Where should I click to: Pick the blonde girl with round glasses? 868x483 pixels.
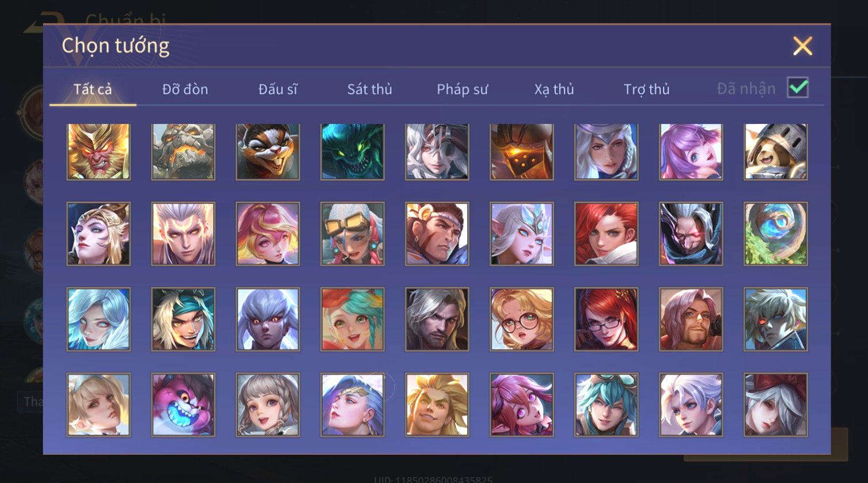(x=522, y=319)
